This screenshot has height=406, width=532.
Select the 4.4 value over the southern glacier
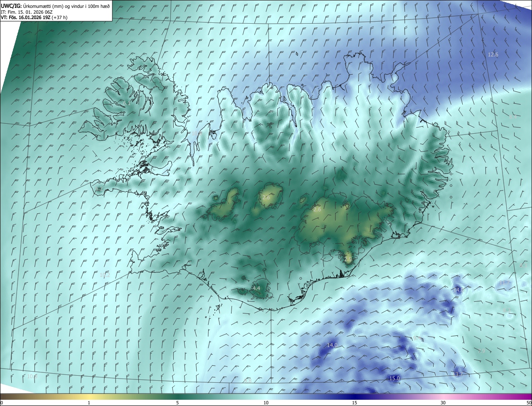click(x=256, y=288)
